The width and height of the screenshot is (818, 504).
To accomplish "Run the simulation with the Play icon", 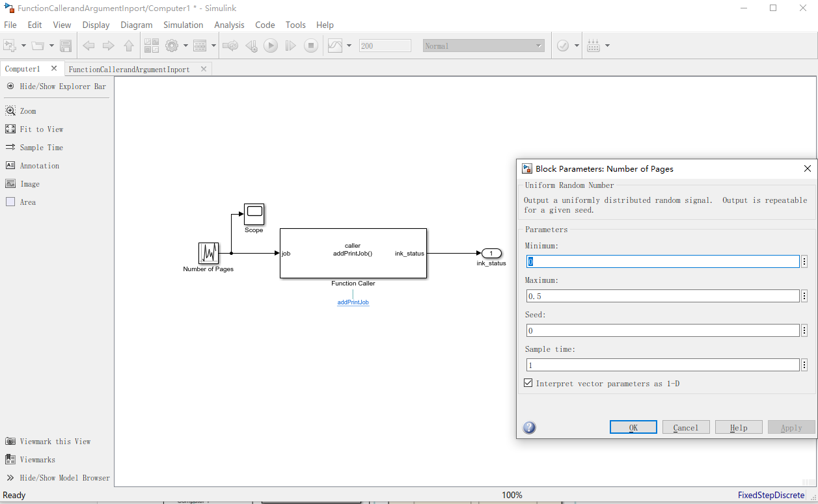I will [271, 46].
